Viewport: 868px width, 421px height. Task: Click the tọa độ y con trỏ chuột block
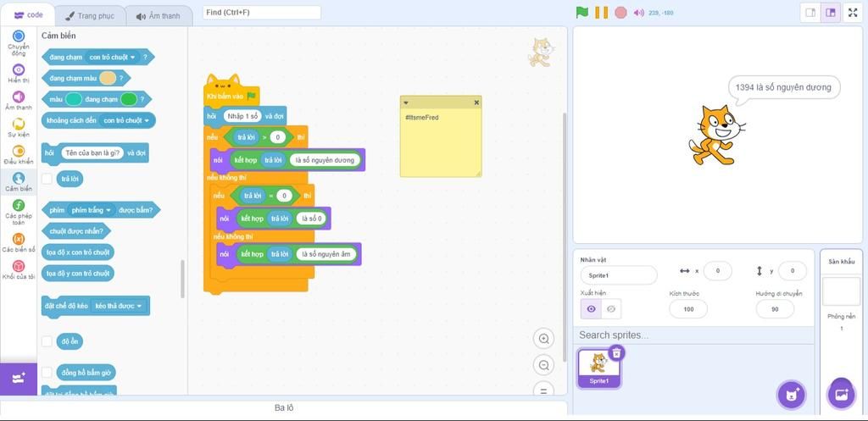77,274
